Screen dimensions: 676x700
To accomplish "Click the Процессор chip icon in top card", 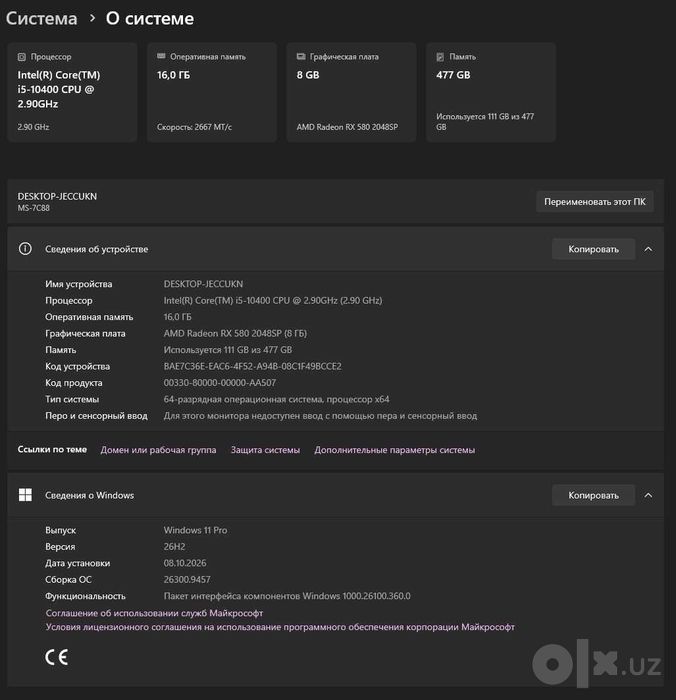I will click(21, 57).
